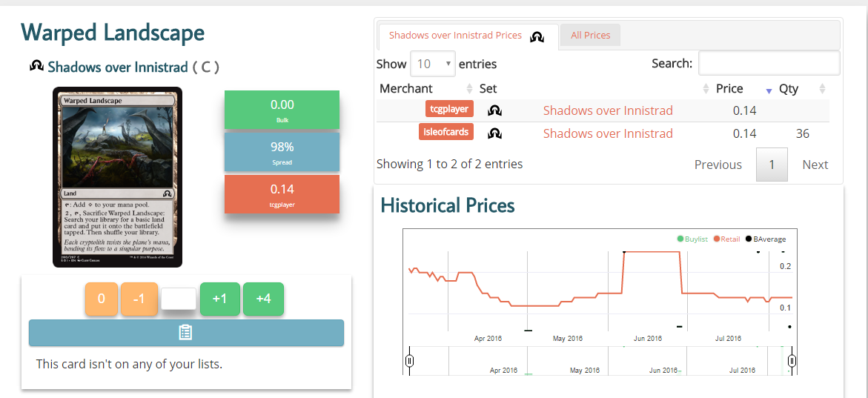The height and width of the screenshot is (398, 868).
Task: Click the Search input field
Action: click(x=769, y=63)
